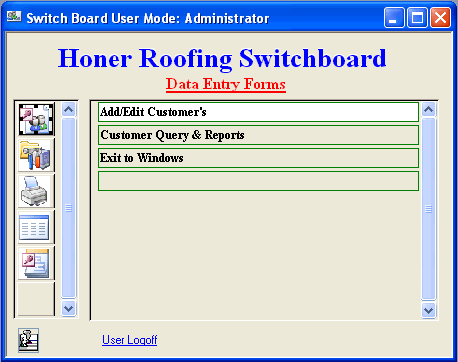Image resolution: width=458 pixels, height=362 pixels.
Task: Select the table grid icon in sidebar
Action: (36, 227)
